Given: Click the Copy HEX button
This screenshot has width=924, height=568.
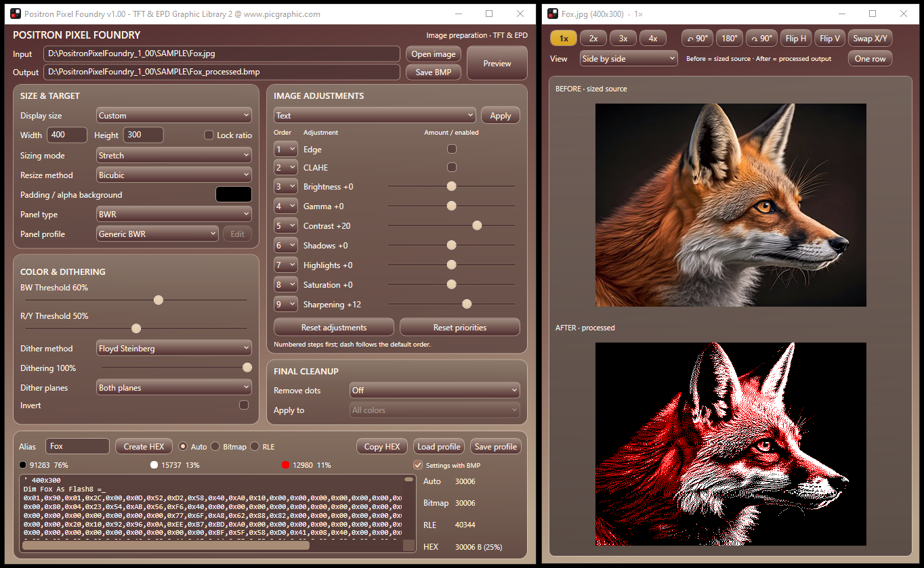Looking at the screenshot, I should [x=382, y=446].
